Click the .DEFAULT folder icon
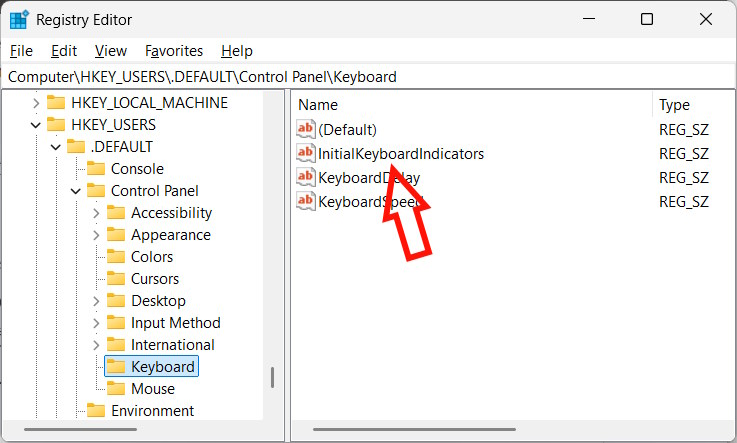This screenshot has width=737, height=443. (76, 147)
